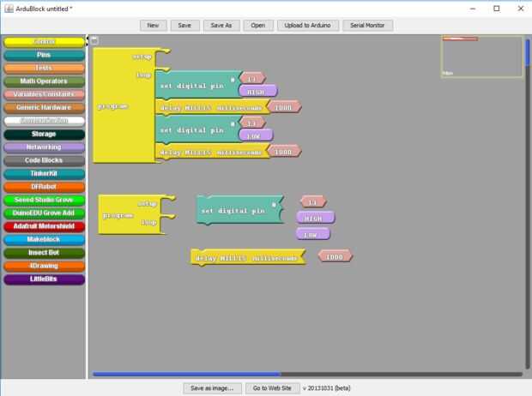Open the TinkerKit drawer
This screenshot has height=396, width=532.
44,174
